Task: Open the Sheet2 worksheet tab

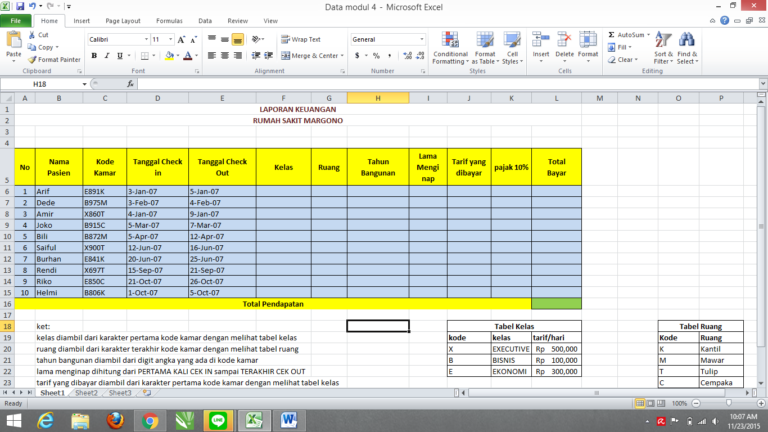Action: click(x=87, y=393)
